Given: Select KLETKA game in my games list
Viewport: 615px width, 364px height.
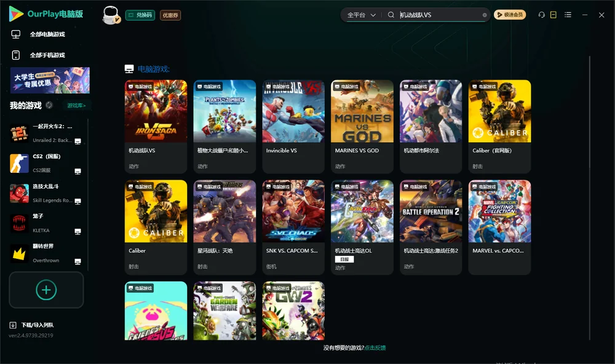Looking at the screenshot, I should click(x=46, y=223).
